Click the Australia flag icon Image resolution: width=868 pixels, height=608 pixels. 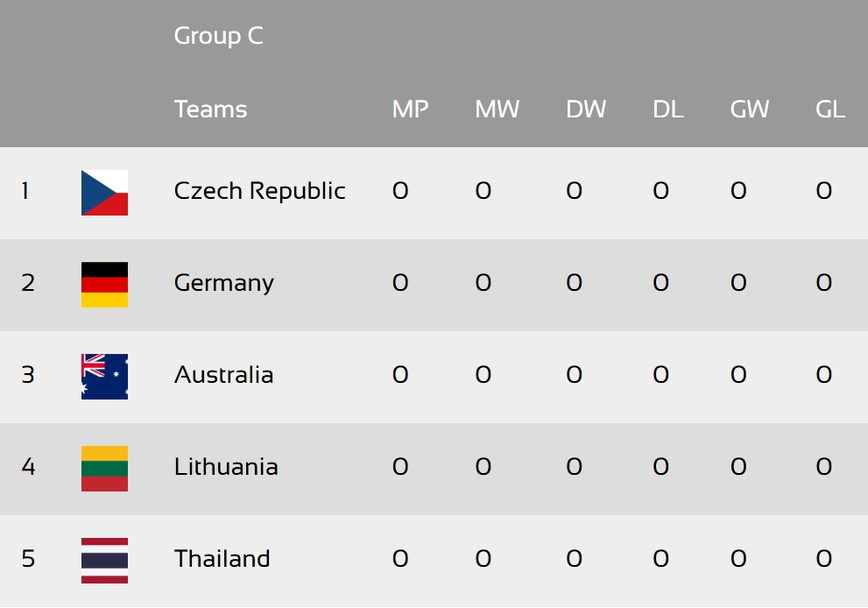tap(104, 377)
